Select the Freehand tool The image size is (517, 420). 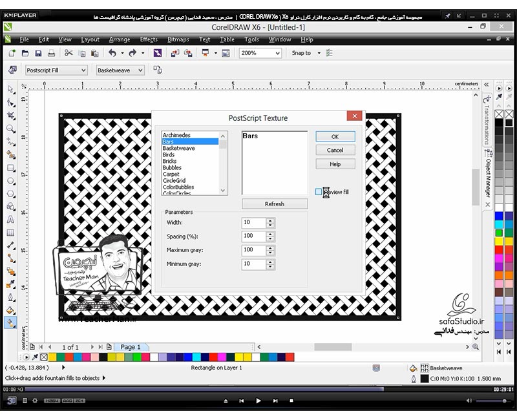pyautogui.click(x=11, y=142)
